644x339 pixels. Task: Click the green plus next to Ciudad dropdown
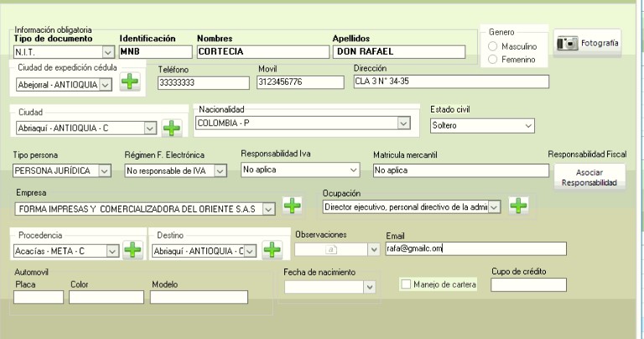(x=171, y=128)
